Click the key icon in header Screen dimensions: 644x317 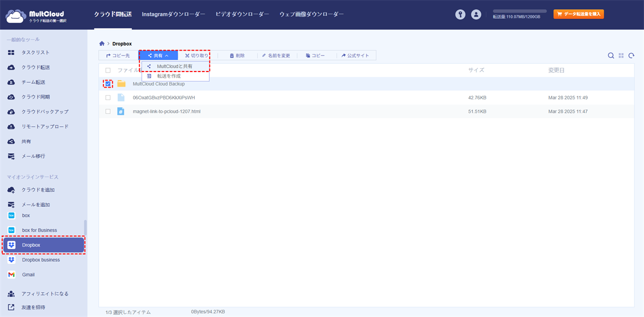[x=460, y=15]
